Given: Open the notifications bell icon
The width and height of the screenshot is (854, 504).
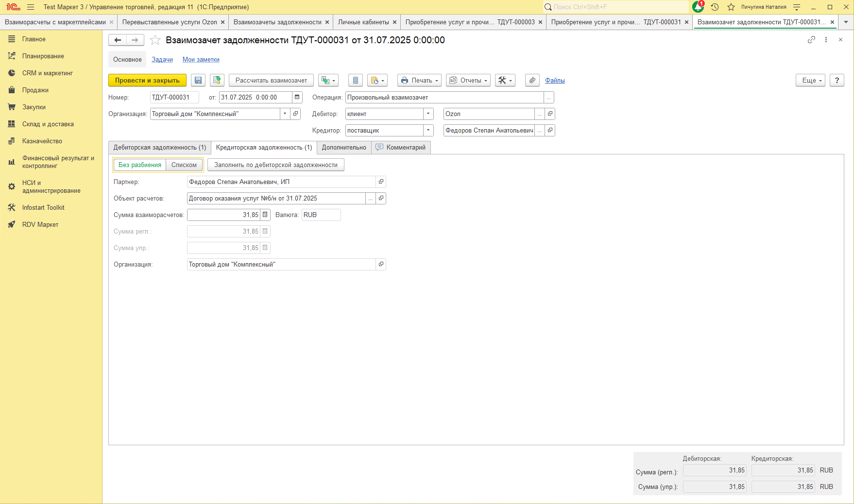Looking at the screenshot, I should coord(698,7).
